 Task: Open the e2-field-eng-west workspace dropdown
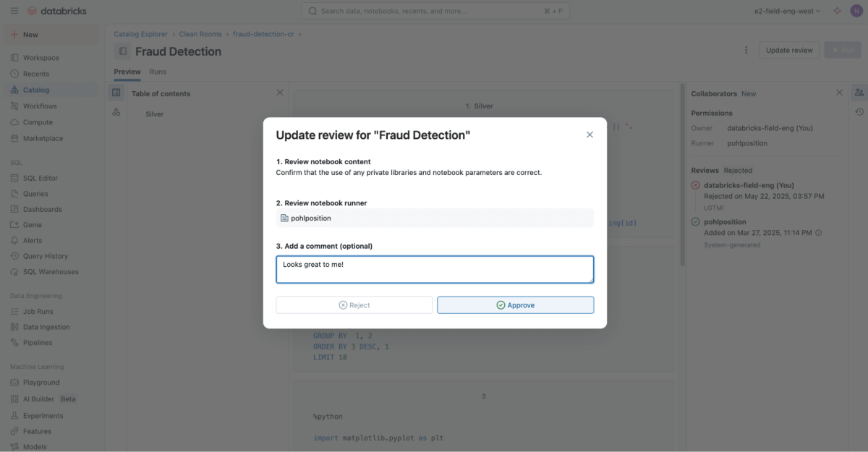pos(788,11)
